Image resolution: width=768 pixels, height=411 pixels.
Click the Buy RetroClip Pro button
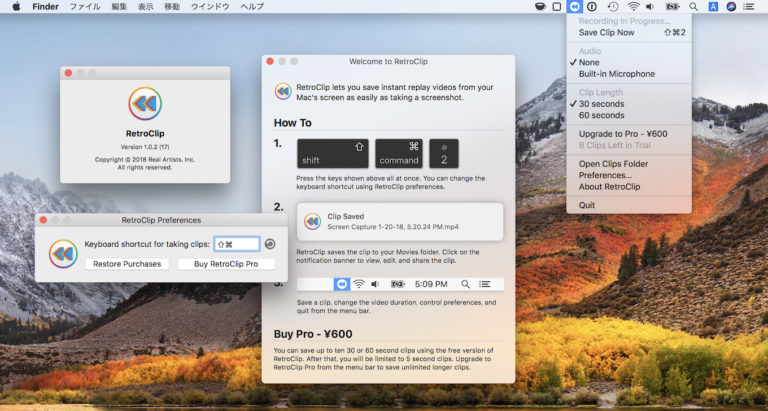(226, 264)
